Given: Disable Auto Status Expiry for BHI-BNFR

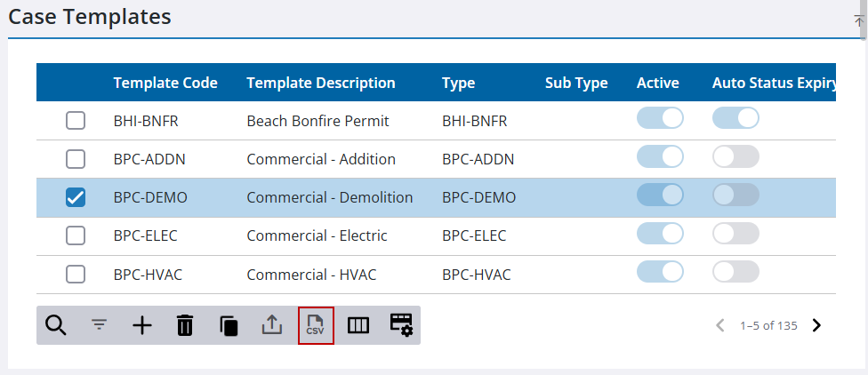Looking at the screenshot, I should tap(735, 118).
